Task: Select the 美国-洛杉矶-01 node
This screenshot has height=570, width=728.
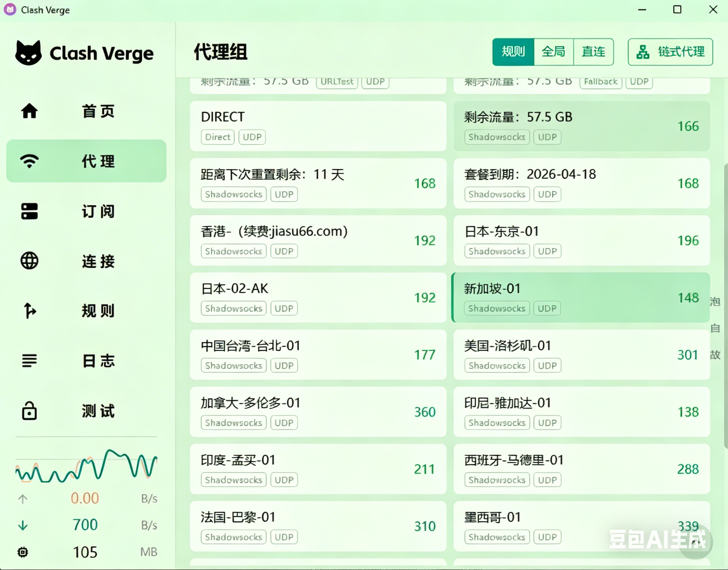Action: tap(581, 354)
